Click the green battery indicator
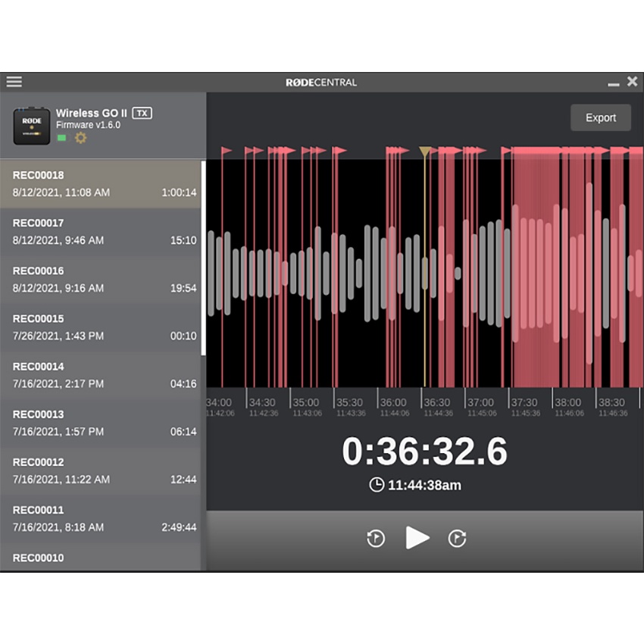Viewport: 644px width, 644px height. click(61, 138)
